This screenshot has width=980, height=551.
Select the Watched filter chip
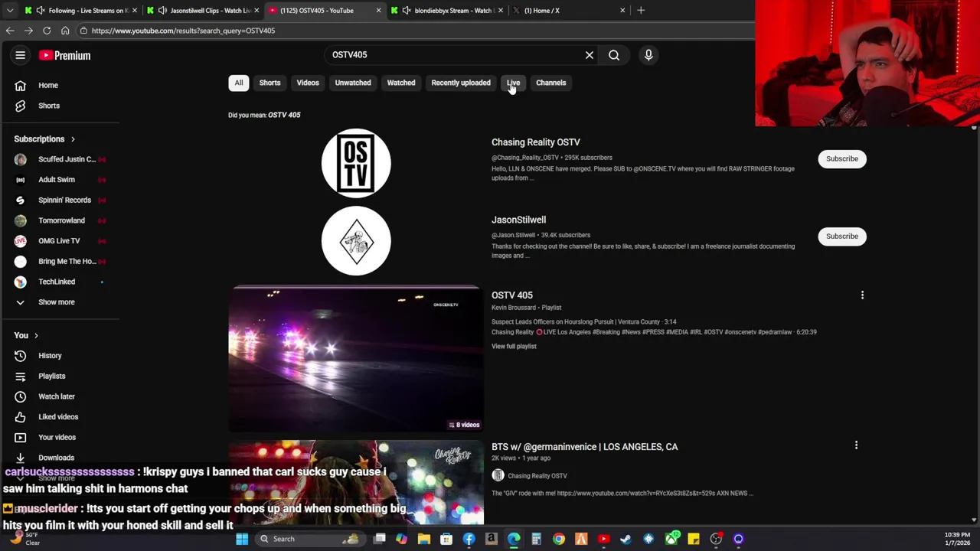pyautogui.click(x=401, y=83)
